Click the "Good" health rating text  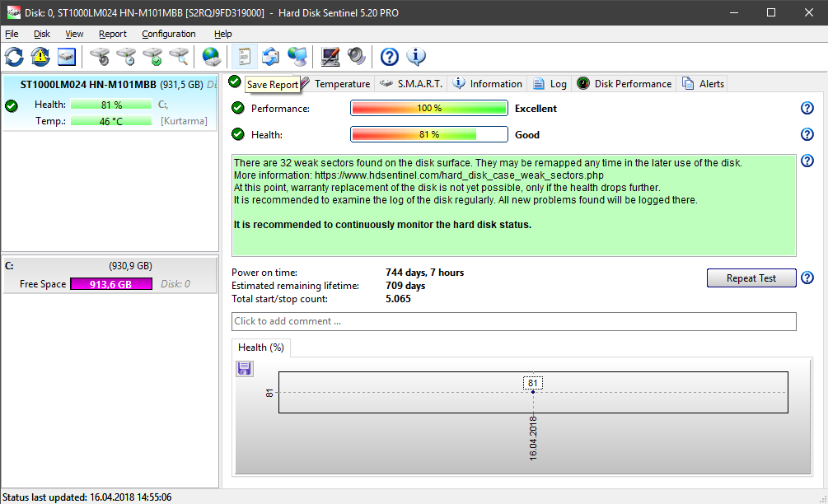pos(527,134)
